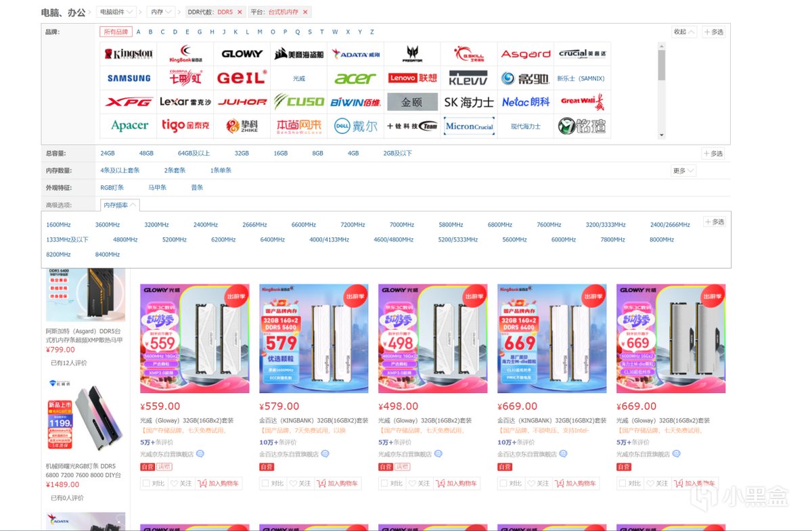Filter by Asgard brand logo
The image size is (812, 531).
[526, 54]
